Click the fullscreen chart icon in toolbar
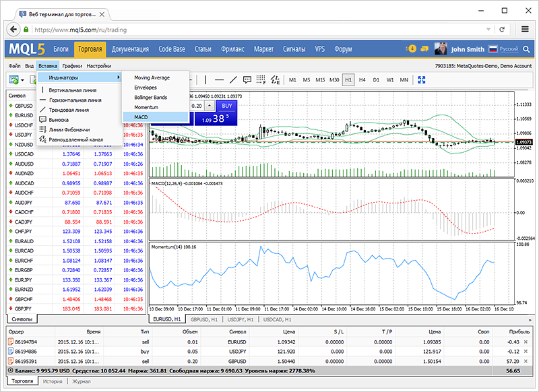Image resolution: width=539 pixels, height=392 pixels. tap(422, 79)
